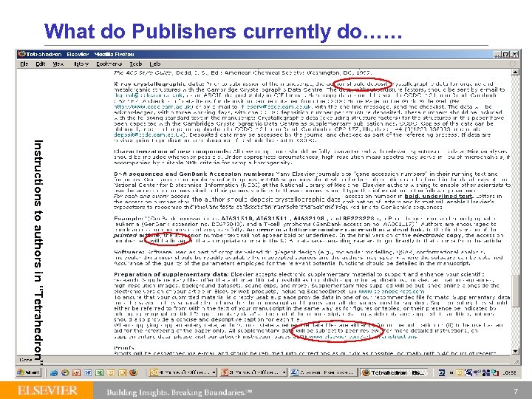Viewport: 532px width, 399px height.
Task: Click the system clock in the tray
Action: [x=510, y=372]
